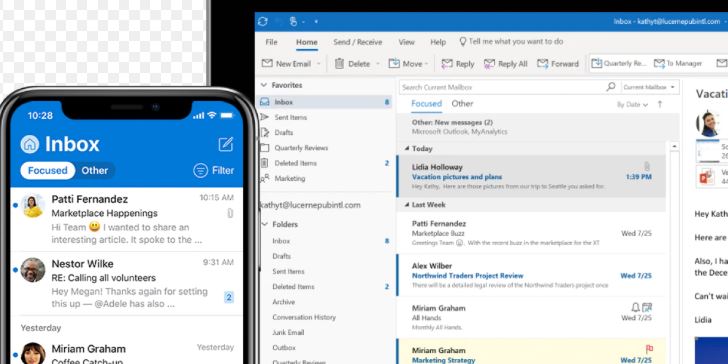Click the red flag on Marketing Strategy email
Screen dimensions: 728x364
[x=649, y=349]
